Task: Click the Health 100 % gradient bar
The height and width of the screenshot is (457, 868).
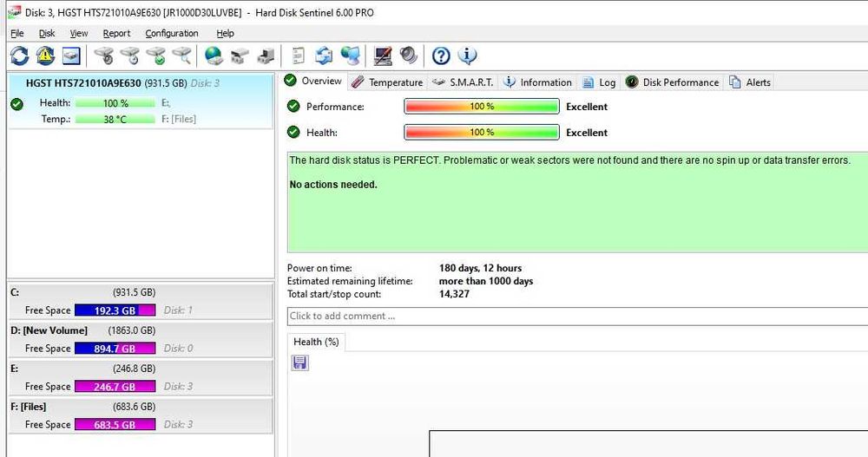Action: [x=482, y=132]
